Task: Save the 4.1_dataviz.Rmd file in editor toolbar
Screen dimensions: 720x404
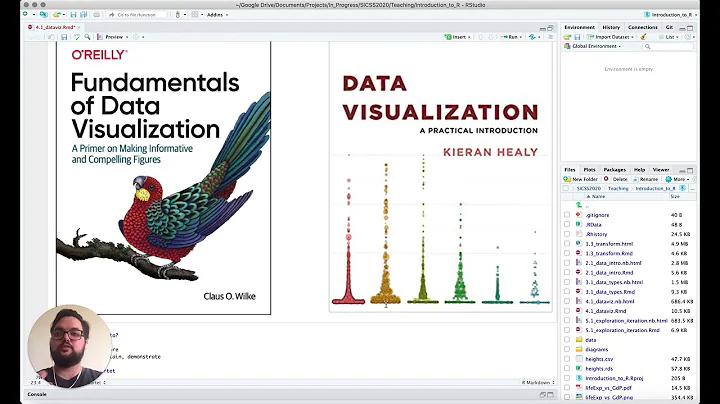Action: [64, 37]
